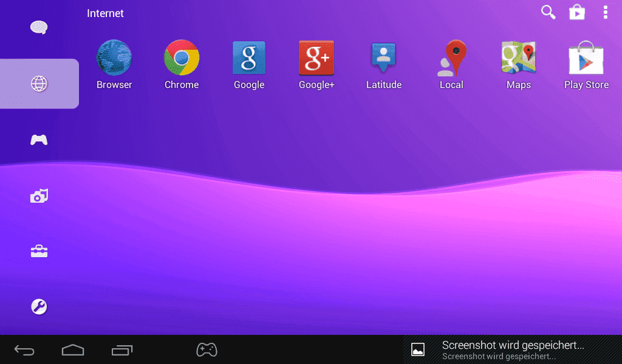
Task: Switch to the camera and music media category
Action: click(x=39, y=196)
